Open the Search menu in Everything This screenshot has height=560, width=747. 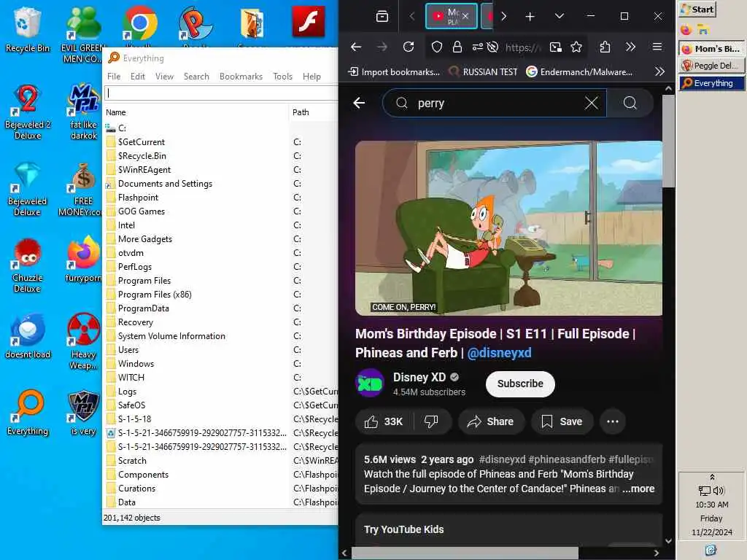[196, 76]
